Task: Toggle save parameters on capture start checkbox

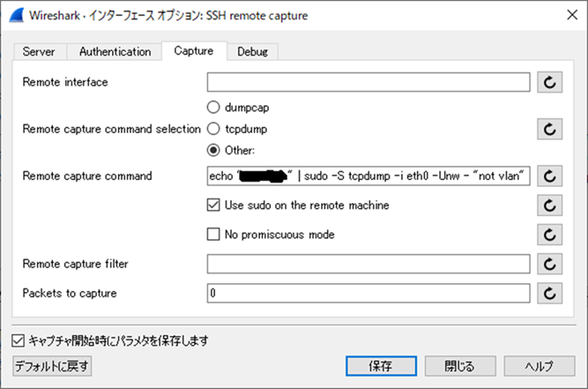Action: pos(19,340)
